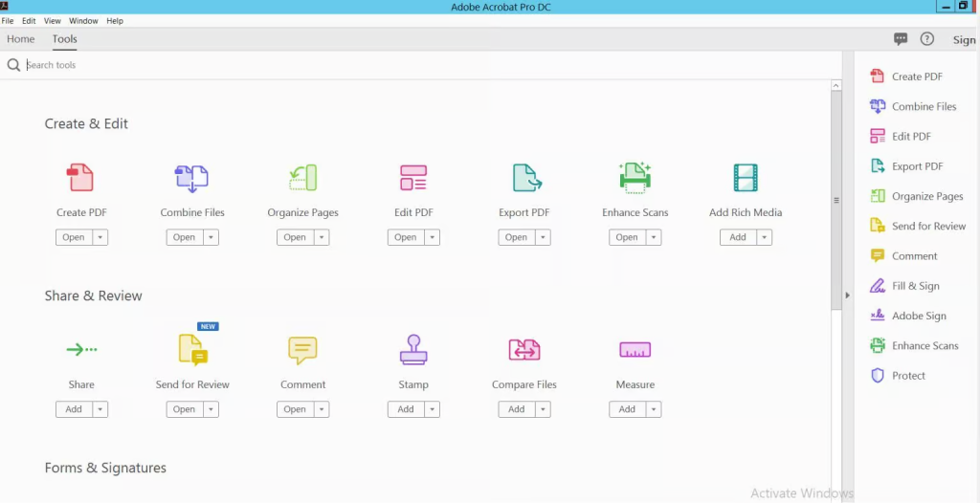Click the Share & Review heading
Viewport: 980px width, 503px height.
(x=93, y=295)
